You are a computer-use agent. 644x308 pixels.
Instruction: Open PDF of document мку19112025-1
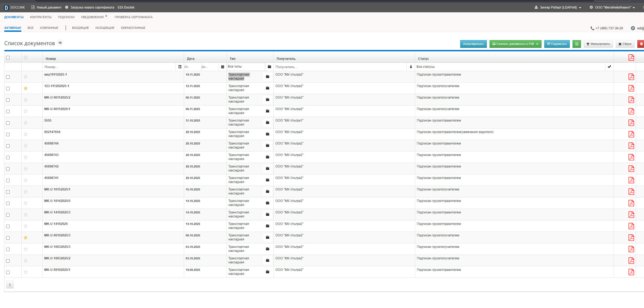coord(631,77)
